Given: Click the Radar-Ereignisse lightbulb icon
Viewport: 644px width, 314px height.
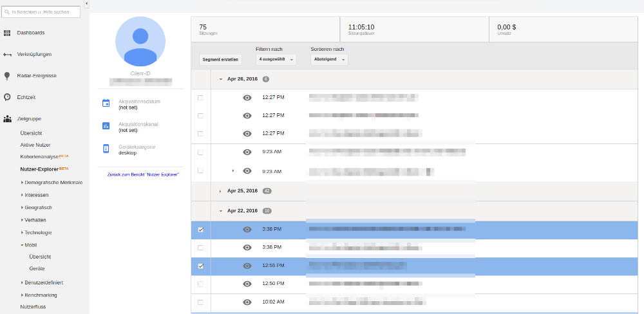Looking at the screenshot, I should tap(7, 76).
